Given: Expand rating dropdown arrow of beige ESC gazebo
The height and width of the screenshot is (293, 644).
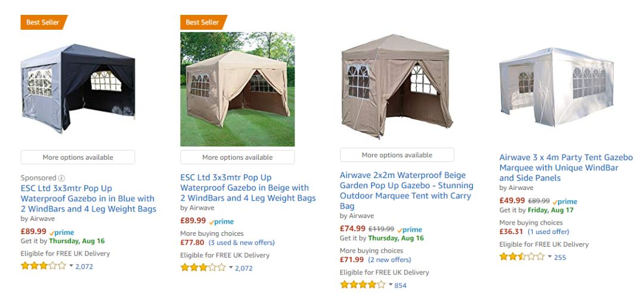Looking at the screenshot, I should [231, 267].
